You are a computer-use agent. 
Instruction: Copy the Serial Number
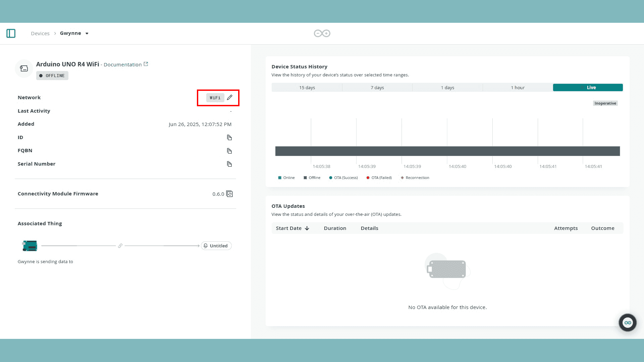(229, 164)
